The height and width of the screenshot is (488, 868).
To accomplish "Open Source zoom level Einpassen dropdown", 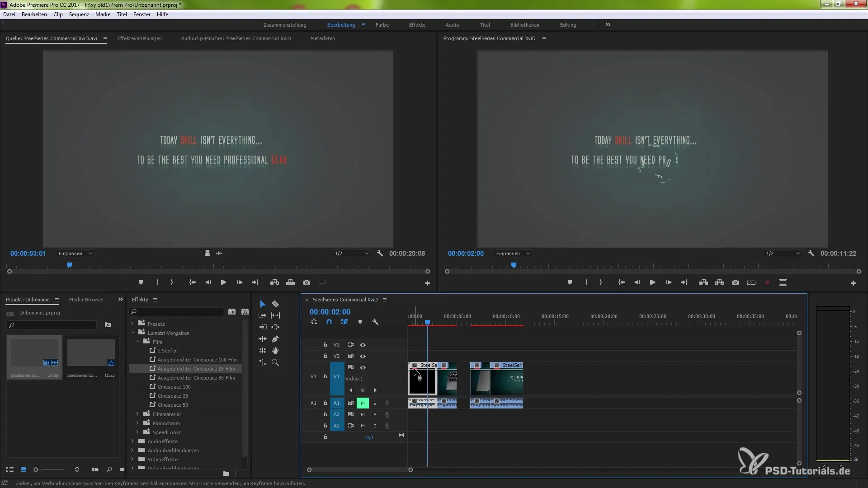I will click(75, 253).
